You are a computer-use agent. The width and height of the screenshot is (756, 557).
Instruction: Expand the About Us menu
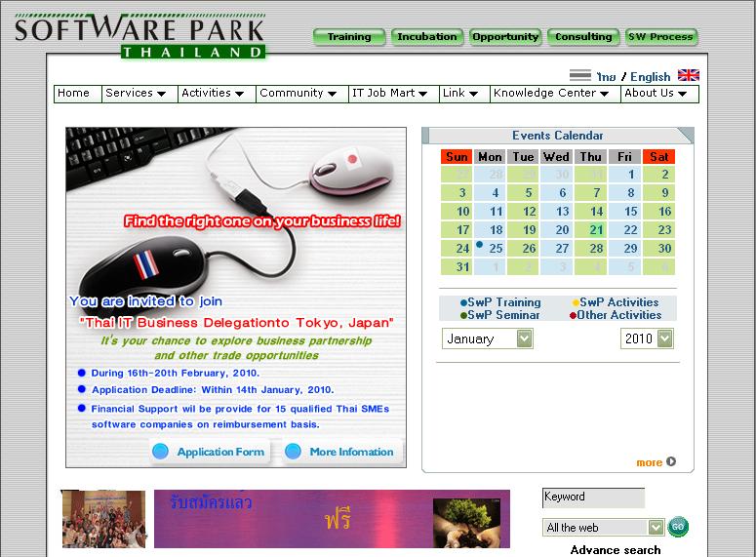[x=659, y=94]
